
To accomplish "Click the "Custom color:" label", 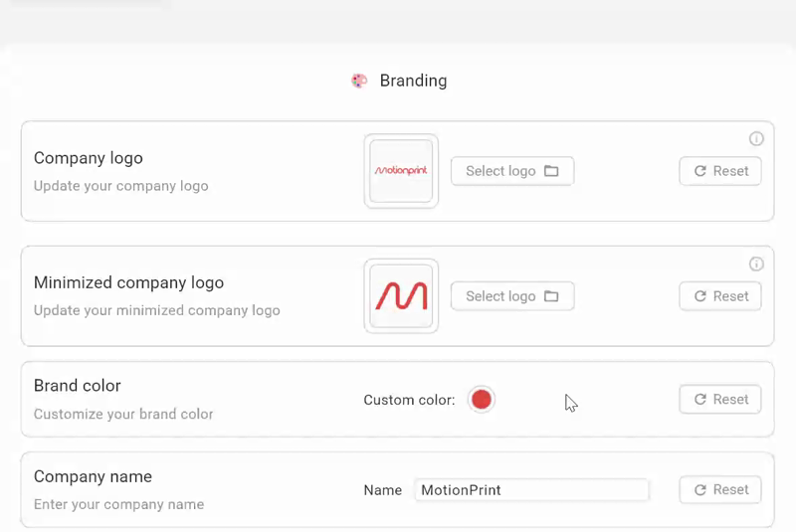I will (409, 400).
